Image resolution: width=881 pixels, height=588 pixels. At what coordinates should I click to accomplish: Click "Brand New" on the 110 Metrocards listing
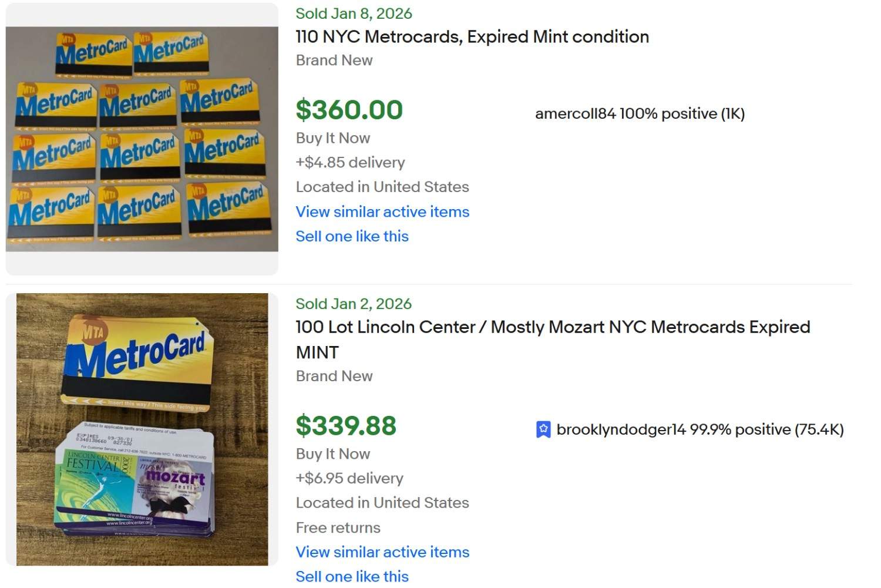pyautogui.click(x=334, y=60)
